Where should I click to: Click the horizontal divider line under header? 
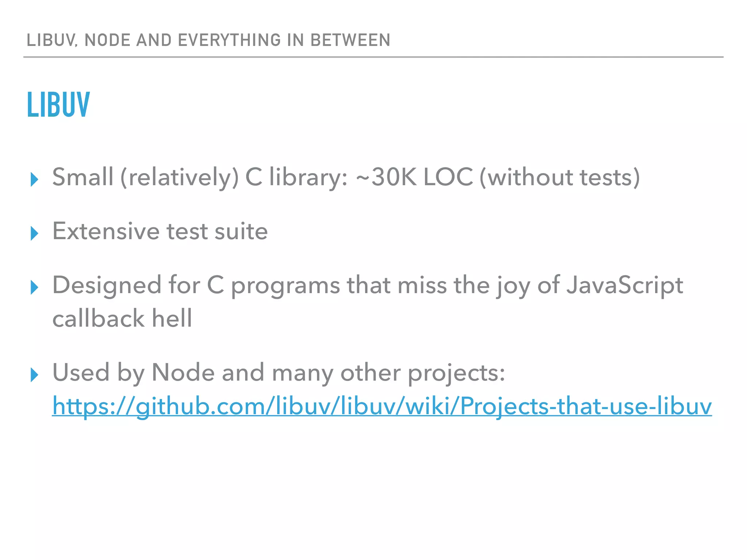click(373, 57)
